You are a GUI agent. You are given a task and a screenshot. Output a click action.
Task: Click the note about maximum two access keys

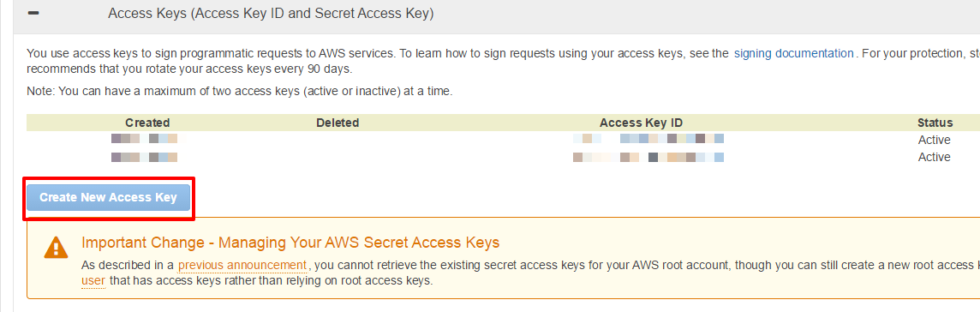pyautogui.click(x=239, y=92)
